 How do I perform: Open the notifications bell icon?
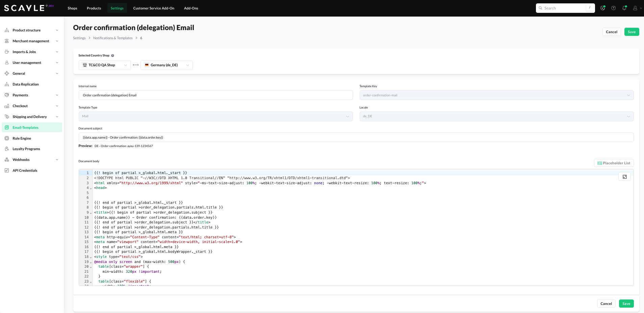tap(624, 8)
